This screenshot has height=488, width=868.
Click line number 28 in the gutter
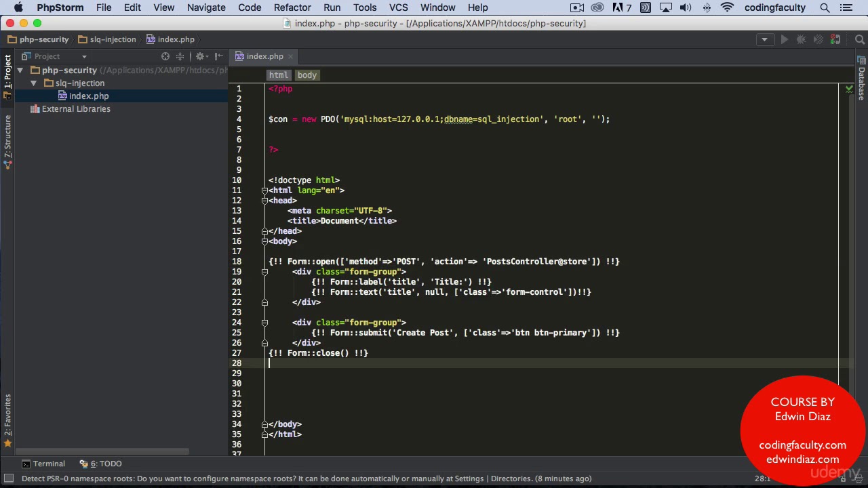(x=237, y=363)
